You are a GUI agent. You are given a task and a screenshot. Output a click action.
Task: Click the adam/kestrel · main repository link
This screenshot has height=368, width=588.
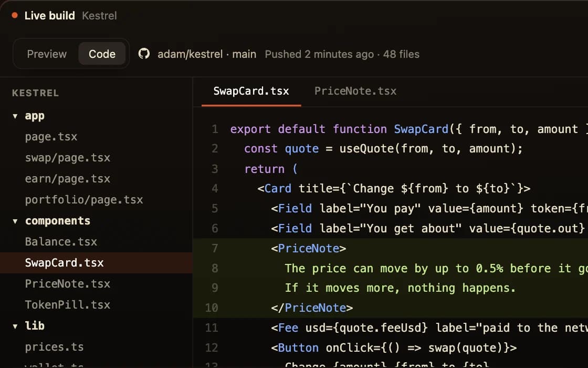207,54
